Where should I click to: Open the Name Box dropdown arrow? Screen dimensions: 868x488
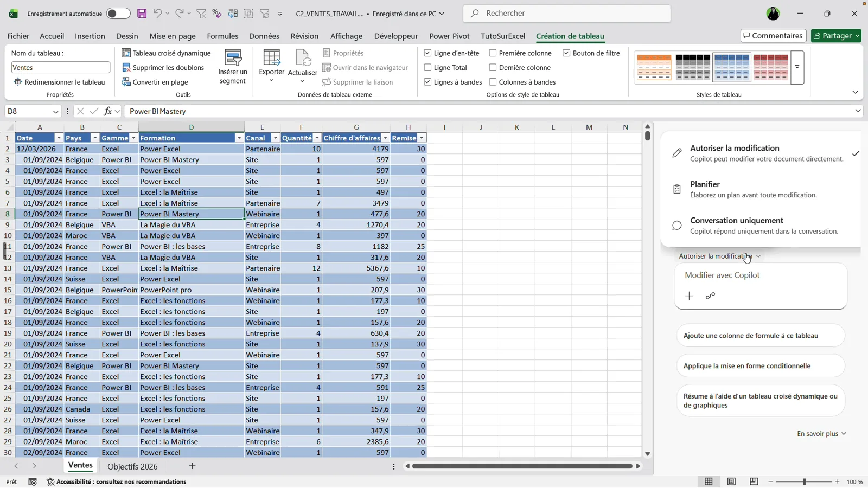(55, 112)
